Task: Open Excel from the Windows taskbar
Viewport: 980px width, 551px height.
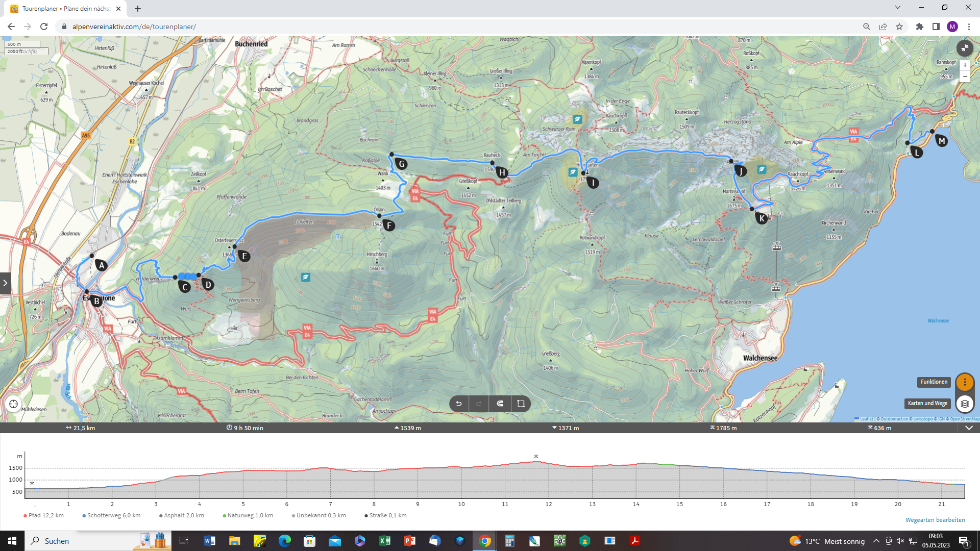Action: point(384,541)
